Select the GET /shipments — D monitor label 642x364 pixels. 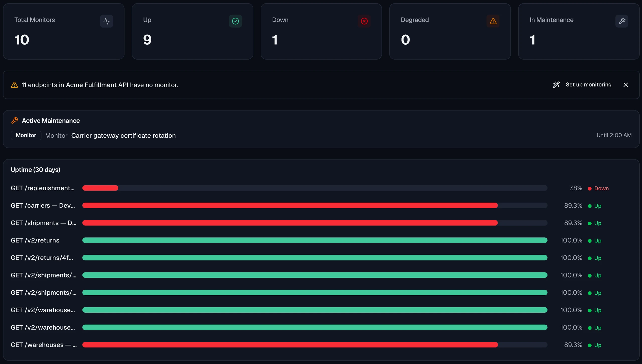coord(44,223)
